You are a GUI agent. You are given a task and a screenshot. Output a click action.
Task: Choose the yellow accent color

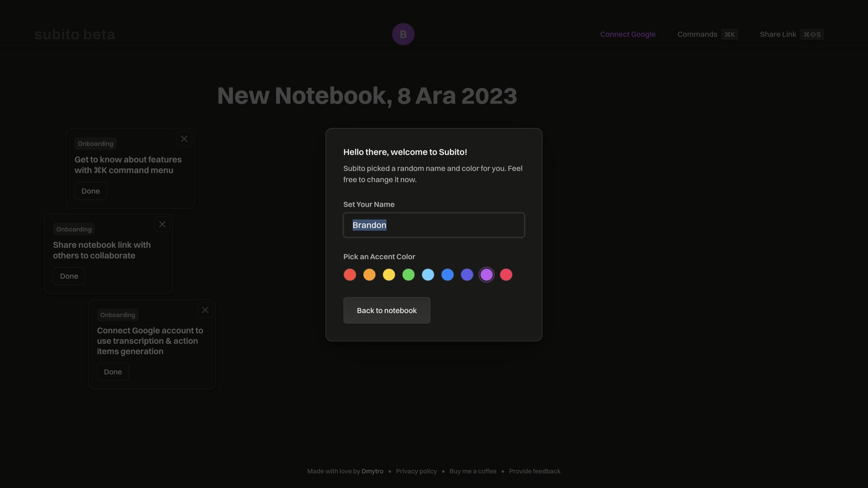pos(389,275)
